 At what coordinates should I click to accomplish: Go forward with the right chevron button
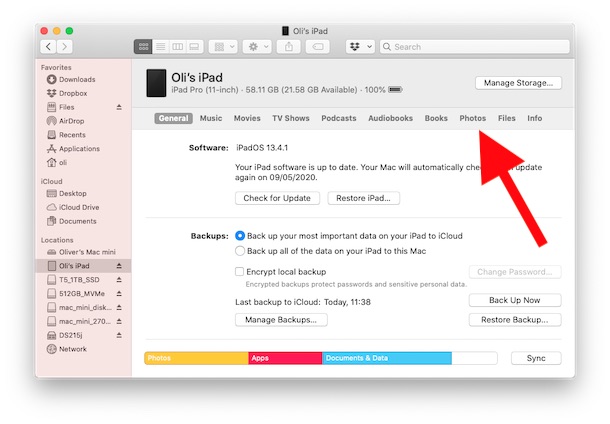[x=65, y=47]
